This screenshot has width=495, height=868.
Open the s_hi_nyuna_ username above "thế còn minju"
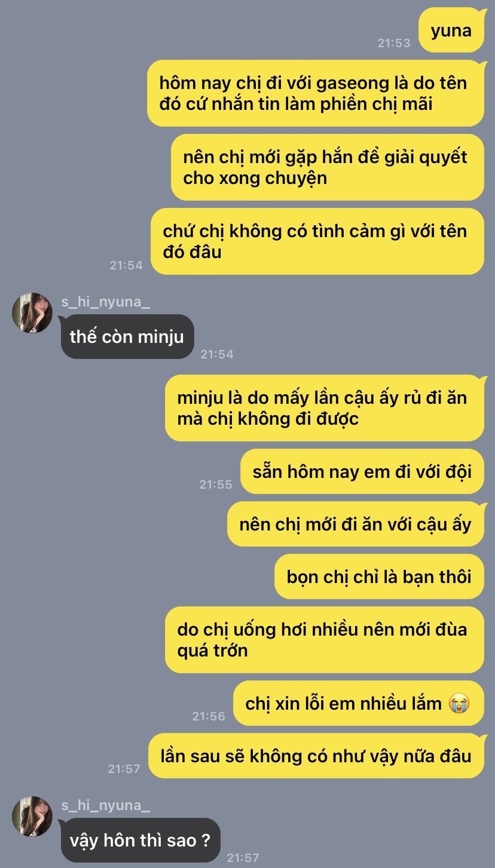[105, 302]
